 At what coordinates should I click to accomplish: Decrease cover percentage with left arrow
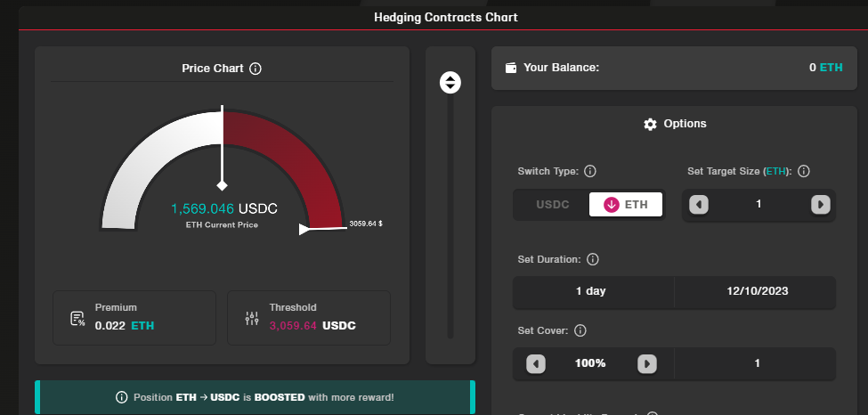pos(535,364)
